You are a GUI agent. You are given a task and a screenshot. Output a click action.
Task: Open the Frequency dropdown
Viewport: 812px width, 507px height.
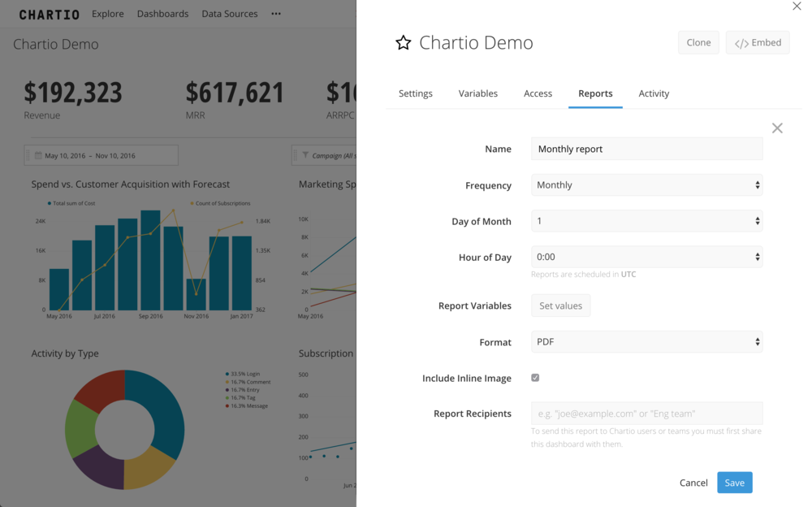tap(647, 185)
